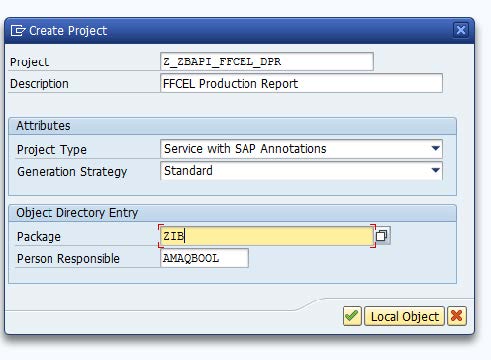Click the Generation Strategy label
Image resolution: width=491 pixels, height=360 pixels.
tap(72, 172)
